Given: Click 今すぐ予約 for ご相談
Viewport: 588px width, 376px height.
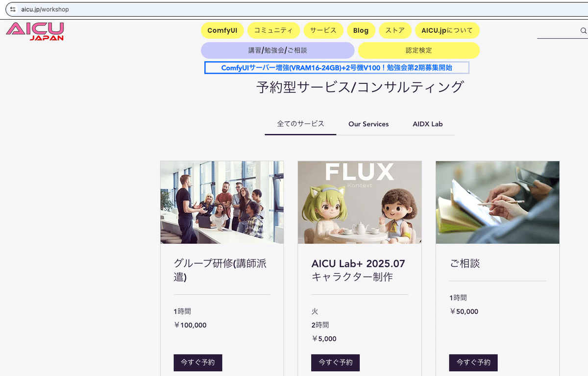Looking at the screenshot, I should (473, 363).
